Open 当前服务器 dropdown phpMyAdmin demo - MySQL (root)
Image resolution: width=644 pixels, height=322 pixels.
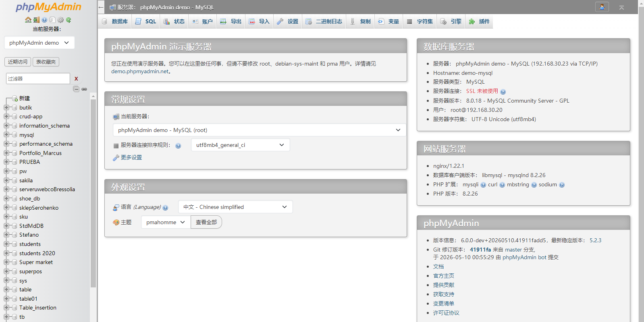pyautogui.click(x=260, y=130)
